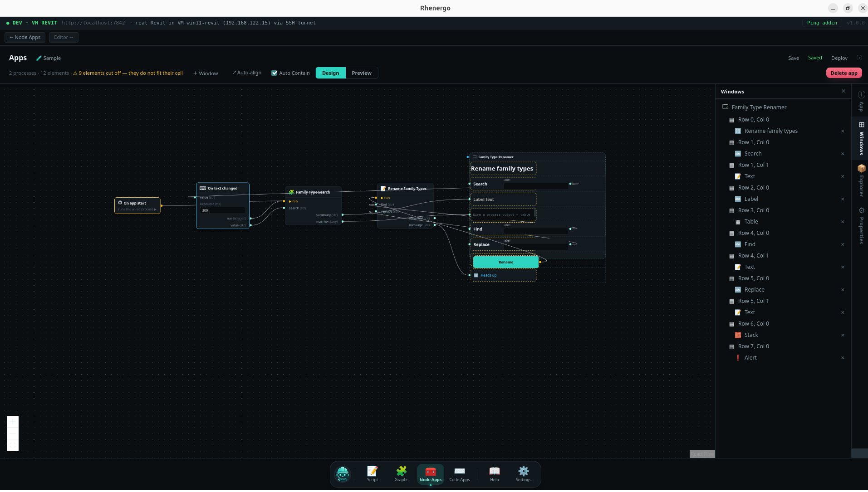
Task: Open Code Apps in the dock
Action: (x=459, y=474)
